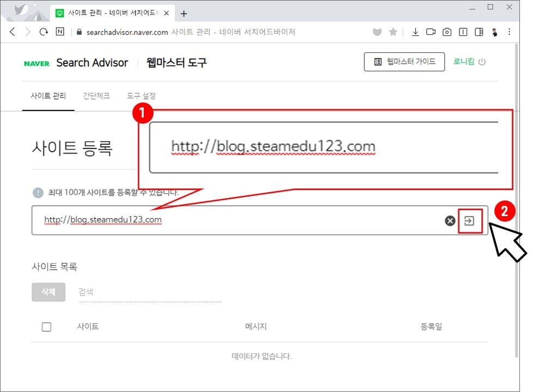Click the NAVER logo
539x392 pixels.
[37, 63]
